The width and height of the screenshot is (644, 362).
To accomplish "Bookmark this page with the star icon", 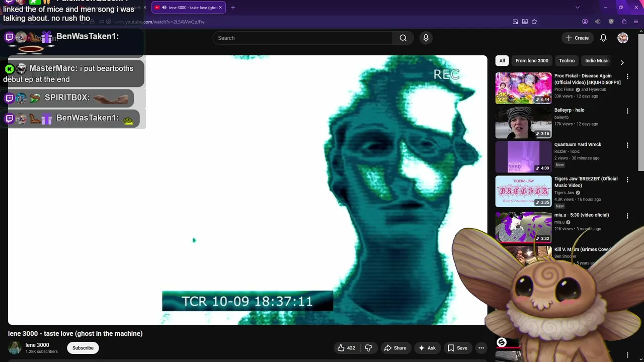I will 534,22.
